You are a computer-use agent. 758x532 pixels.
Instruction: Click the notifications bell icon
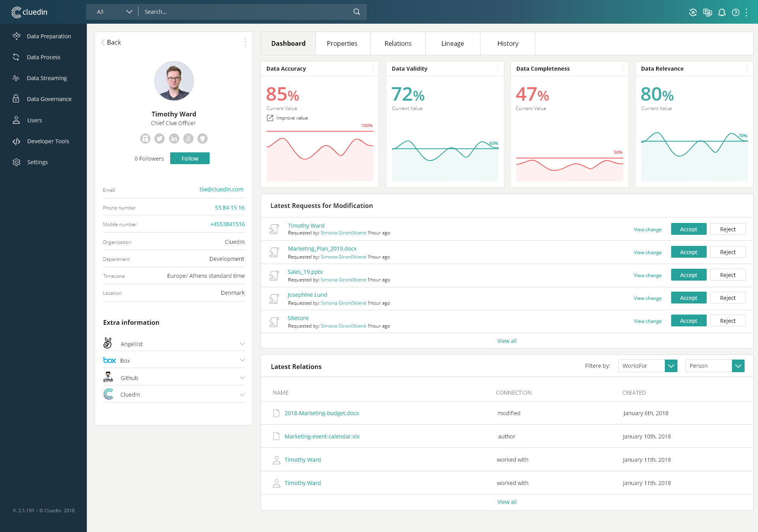[x=722, y=12]
